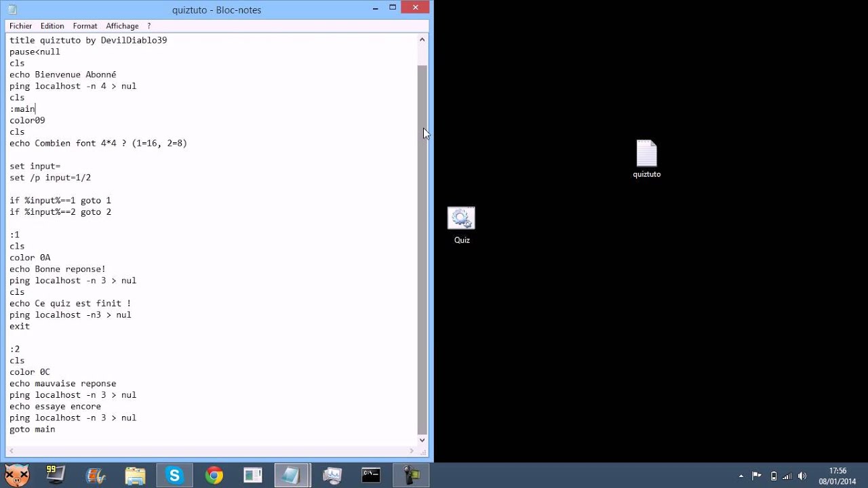Click the pig-face Start button icon
Image resolution: width=868 pixels, height=488 pixels.
pos(16,476)
